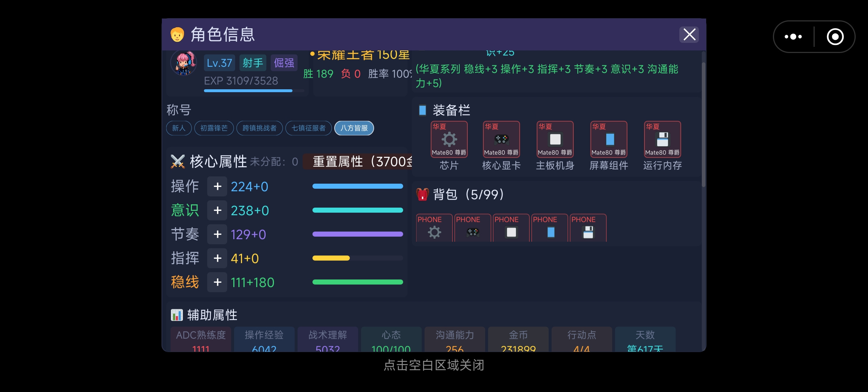This screenshot has width=868, height=392.
Task: Click the crossed swords 核心属性 icon
Action: (178, 162)
